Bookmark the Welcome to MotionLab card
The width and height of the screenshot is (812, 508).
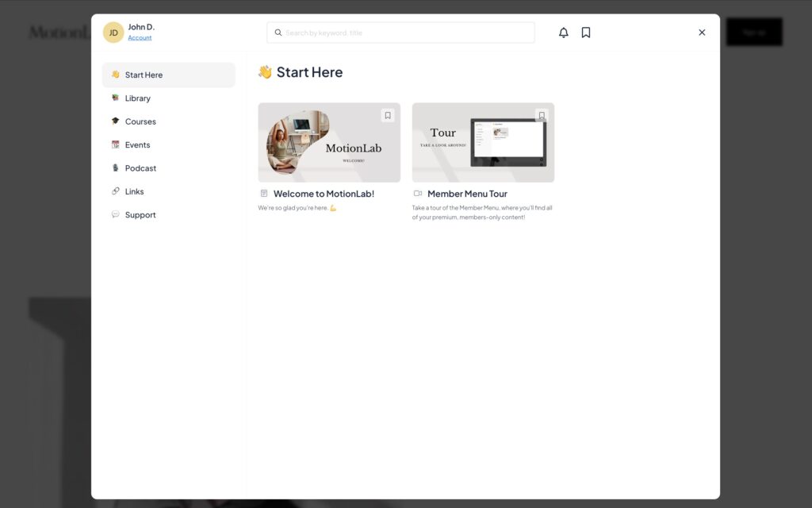click(x=388, y=115)
